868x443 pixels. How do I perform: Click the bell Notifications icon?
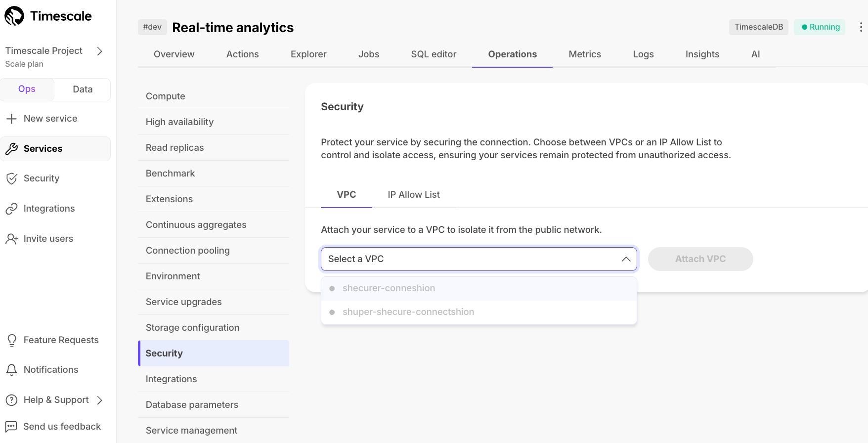point(11,370)
